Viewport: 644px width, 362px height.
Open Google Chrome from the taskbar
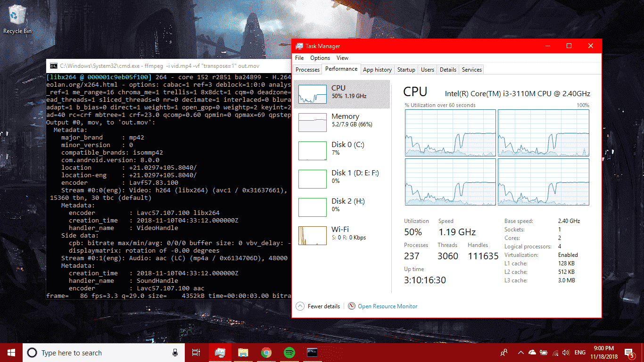[x=266, y=353]
